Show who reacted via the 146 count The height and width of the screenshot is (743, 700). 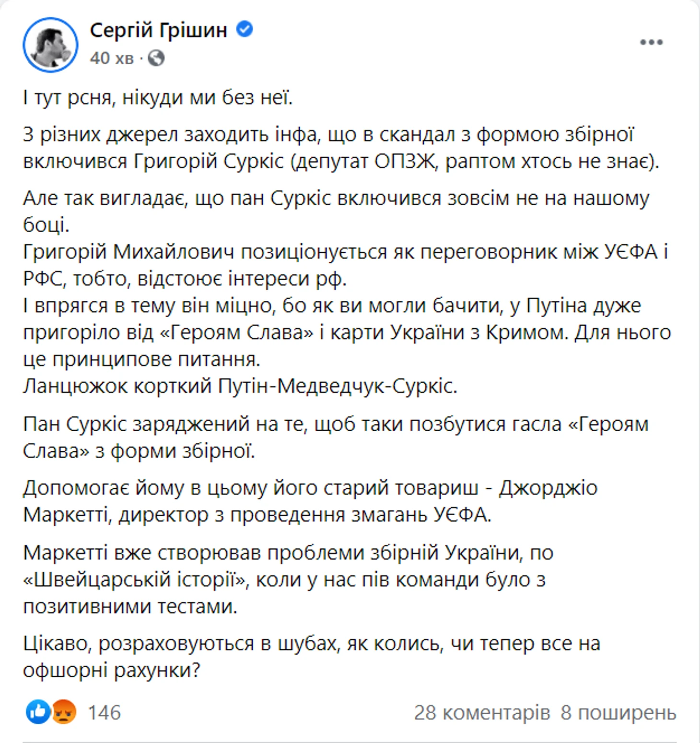coord(104,712)
